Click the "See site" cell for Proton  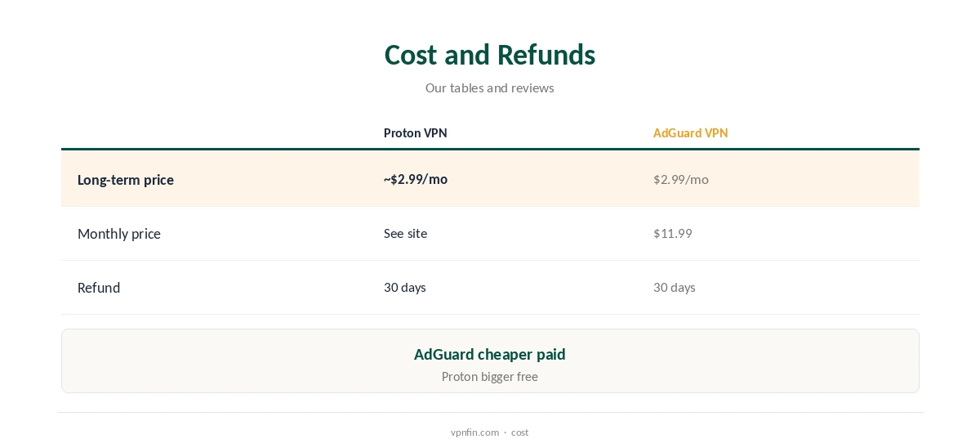(x=406, y=233)
